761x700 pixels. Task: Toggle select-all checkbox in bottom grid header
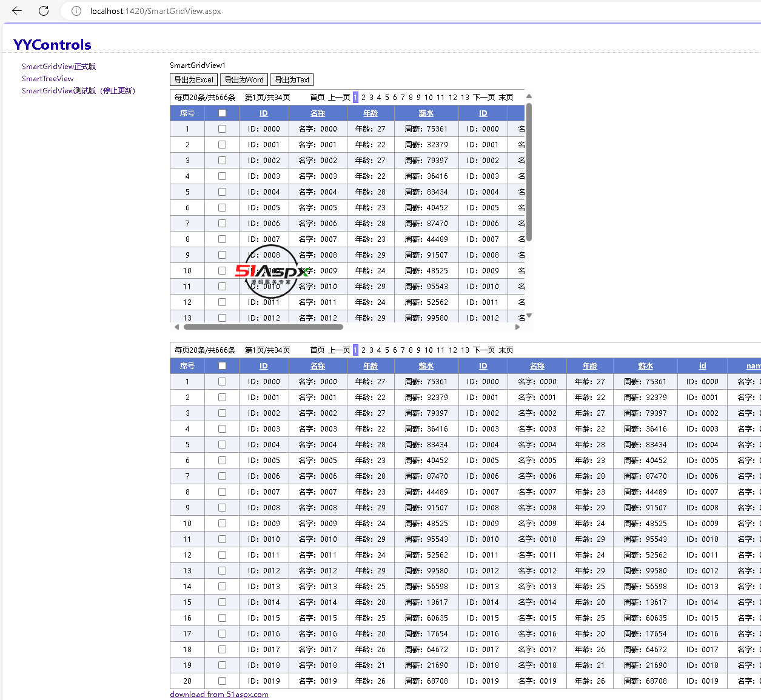click(222, 366)
